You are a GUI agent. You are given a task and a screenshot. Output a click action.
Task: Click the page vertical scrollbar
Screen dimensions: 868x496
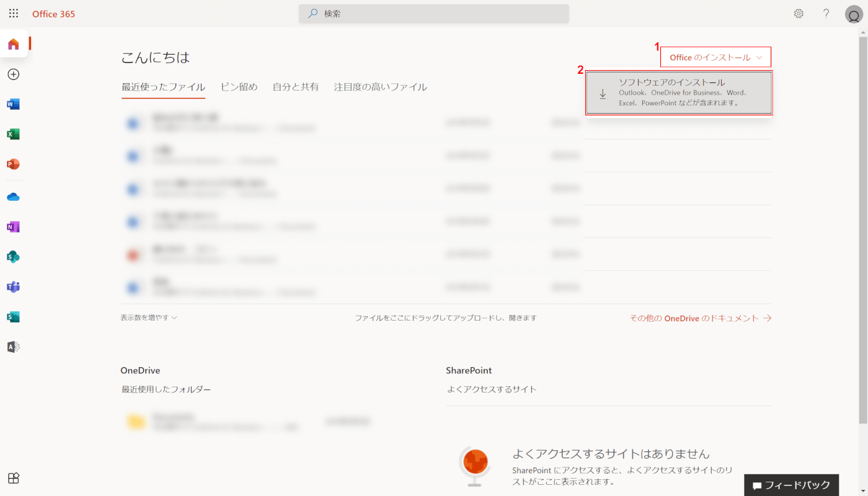tap(863, 229)
